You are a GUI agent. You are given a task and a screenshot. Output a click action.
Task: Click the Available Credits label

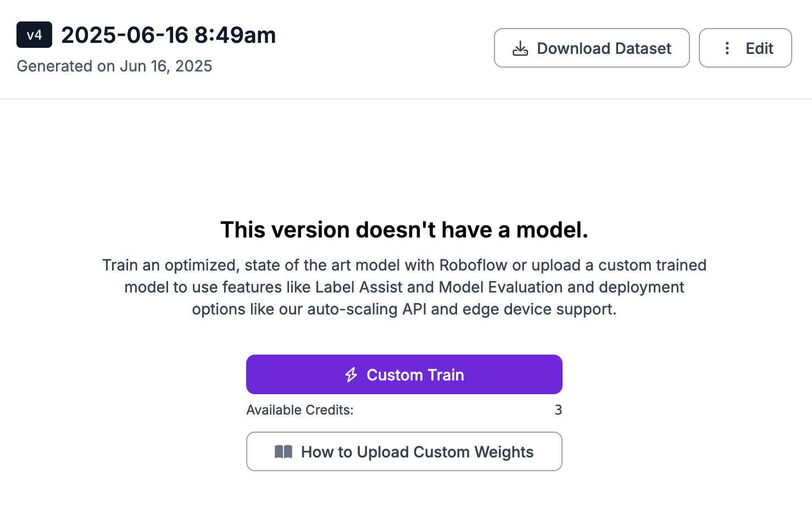click(x=300, y=410)
